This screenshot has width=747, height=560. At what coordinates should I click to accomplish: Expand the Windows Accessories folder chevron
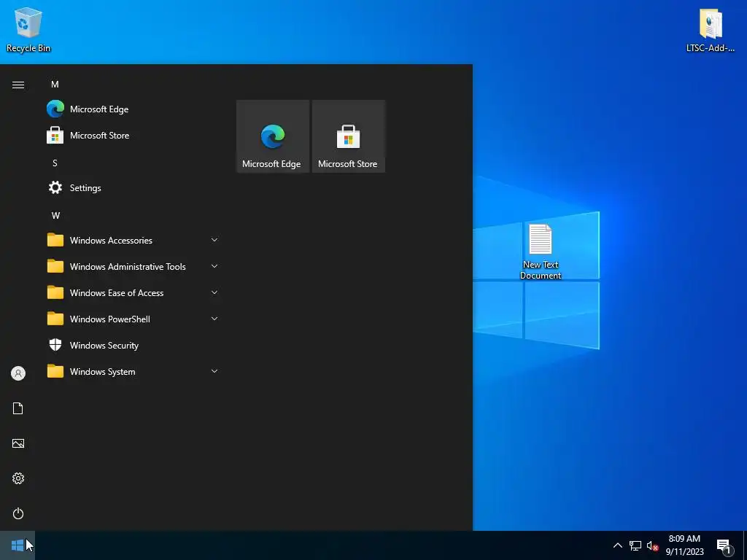coord(214,240)
